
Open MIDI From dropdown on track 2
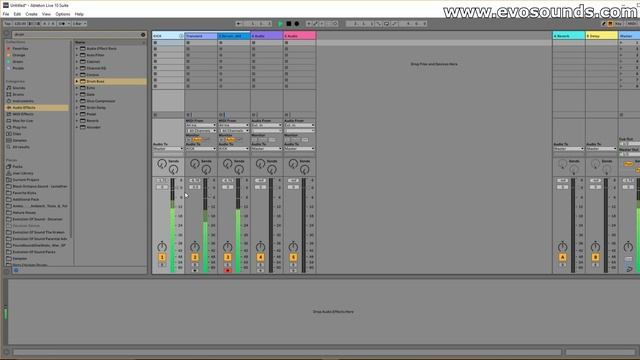pyautogui.click(x=201, y=125)
